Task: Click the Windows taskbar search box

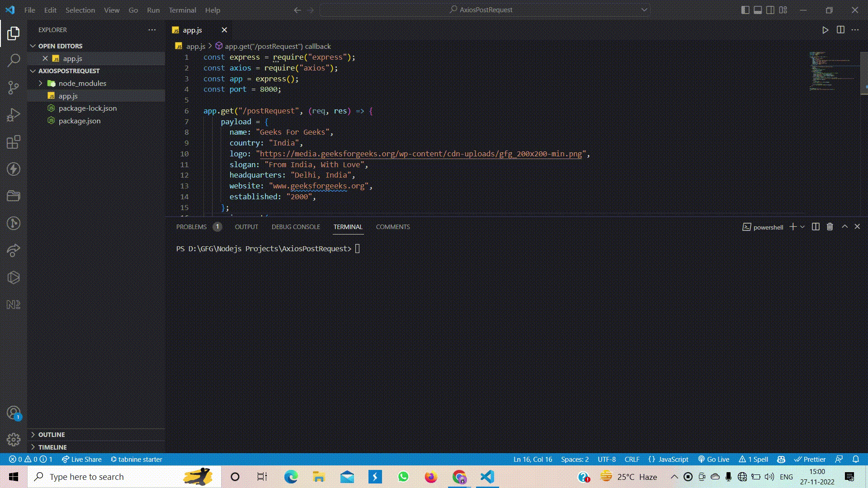Action: (124, 477)
